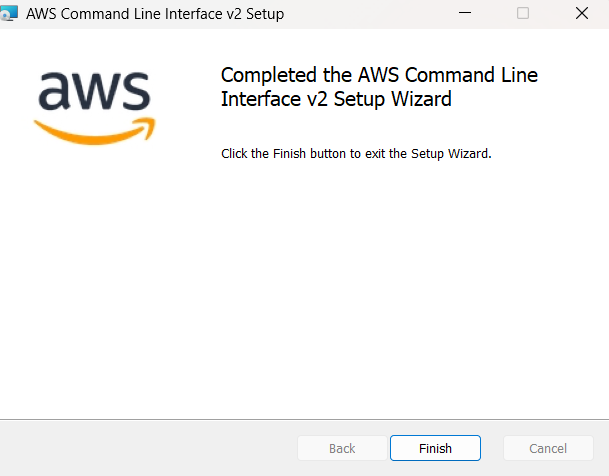Click the "Interface v2 Setup Wizard" heading line
This screenshot has height=476, width=609.
(336, 99)
